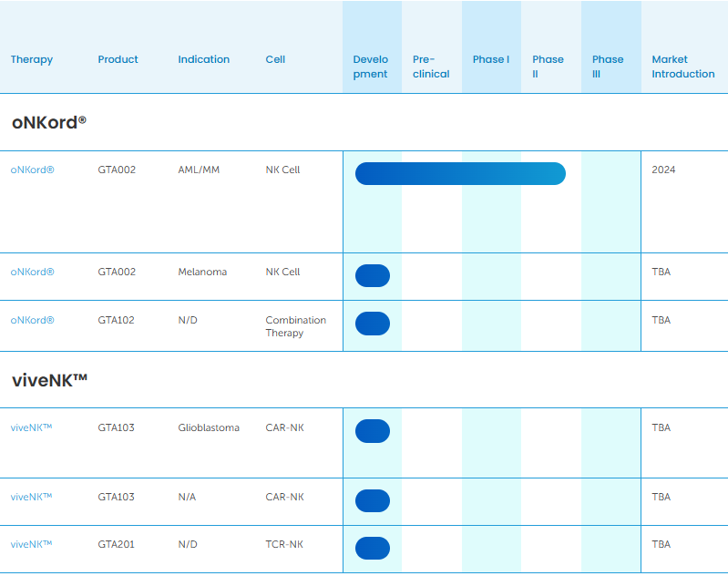Click TBA in the Glioblastoma row

(661, 427)
